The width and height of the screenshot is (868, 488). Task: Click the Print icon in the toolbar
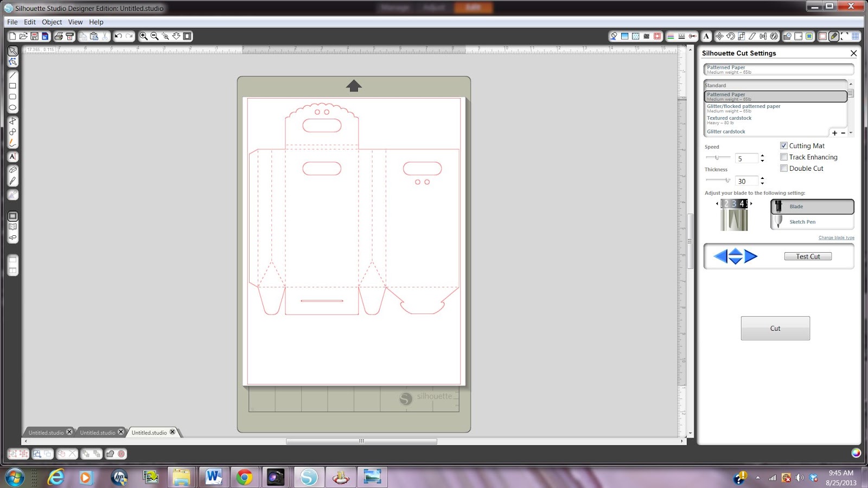point(59,36)
